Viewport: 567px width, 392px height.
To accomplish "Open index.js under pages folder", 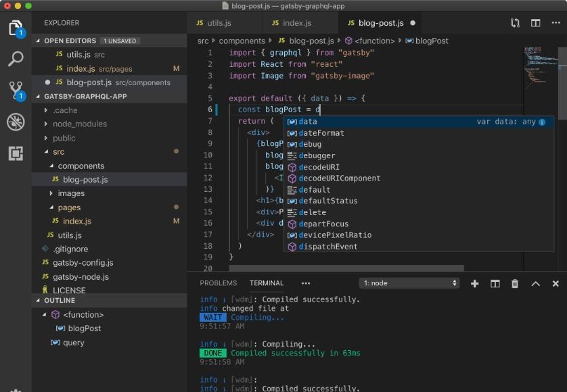I will (109, 221).
